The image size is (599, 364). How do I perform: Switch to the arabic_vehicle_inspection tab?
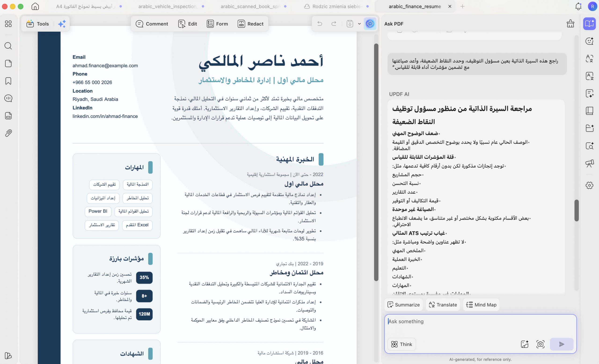pos(168,6)
